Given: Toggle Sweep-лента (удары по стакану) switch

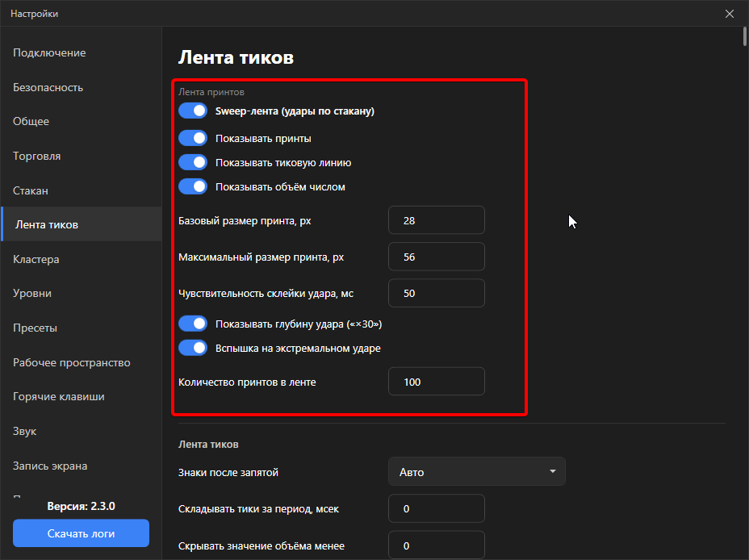Looking at the screenshot, I should tap(193, 111).
